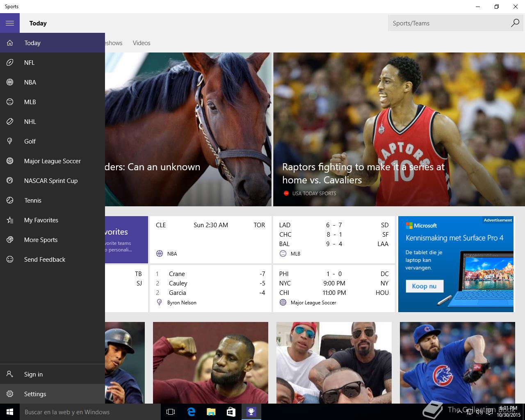Open the Cubs pitcher article thumbnail
The height and width of the screenshot is (420, 525).
click(x=457, y=363)
